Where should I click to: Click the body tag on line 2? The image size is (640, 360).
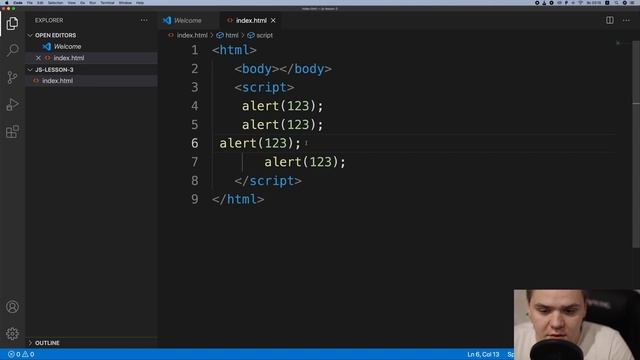pos(283,69)
